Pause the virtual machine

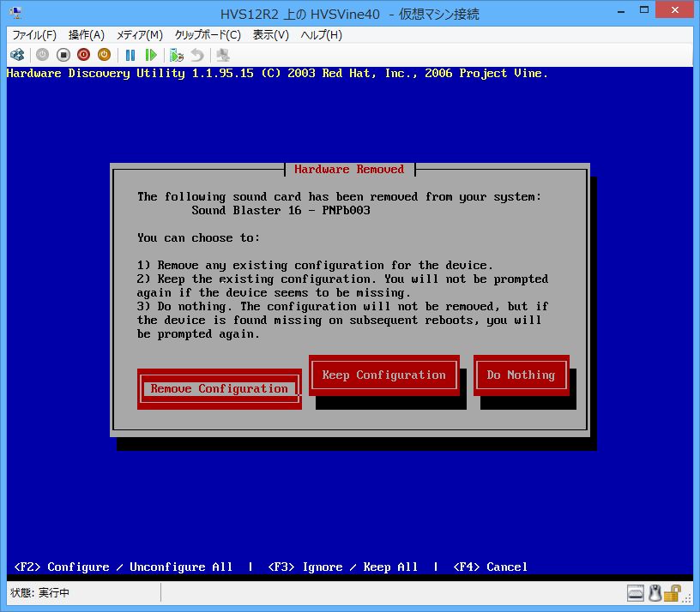click(x=130, y=55)
